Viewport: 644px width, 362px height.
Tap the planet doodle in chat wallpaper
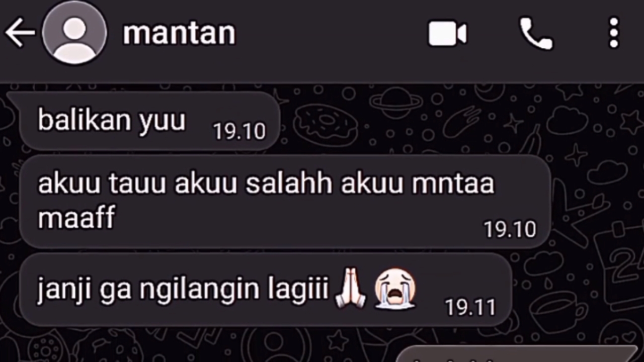[x=396, y=102]
